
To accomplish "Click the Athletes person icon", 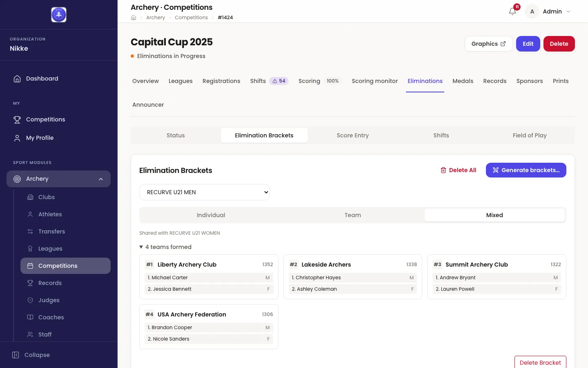I will (x=30, y=214).
